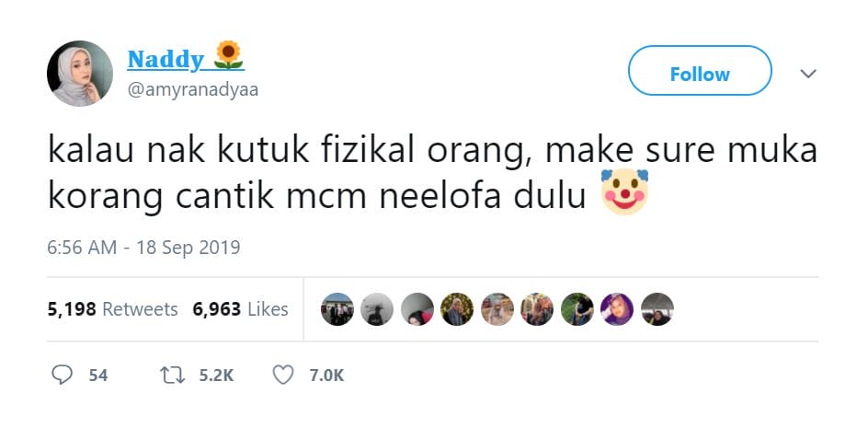This screenshot has width=868, height=428.
Task: Click the clown emoji in tweet
Action: pyautogui.click(x=624, y=191)
